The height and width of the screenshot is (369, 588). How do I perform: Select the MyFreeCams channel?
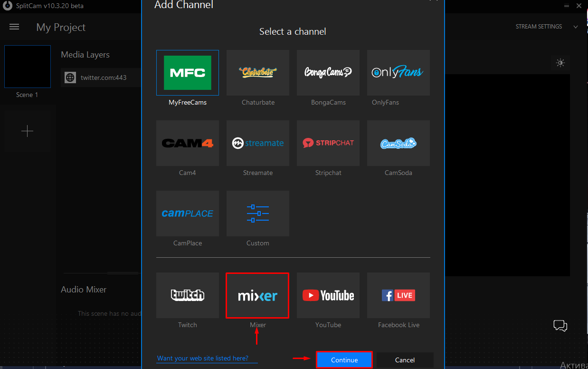[187, 72]
